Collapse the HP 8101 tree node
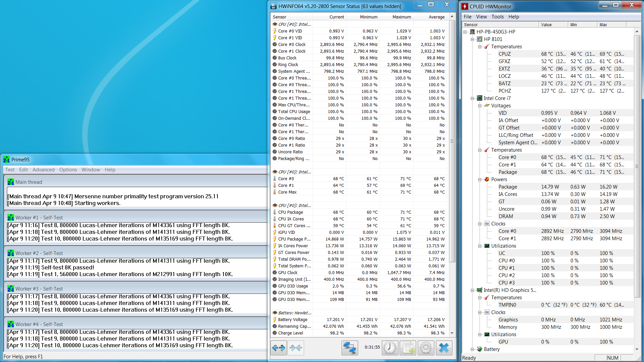644x362 pixels. coord(473,39)
